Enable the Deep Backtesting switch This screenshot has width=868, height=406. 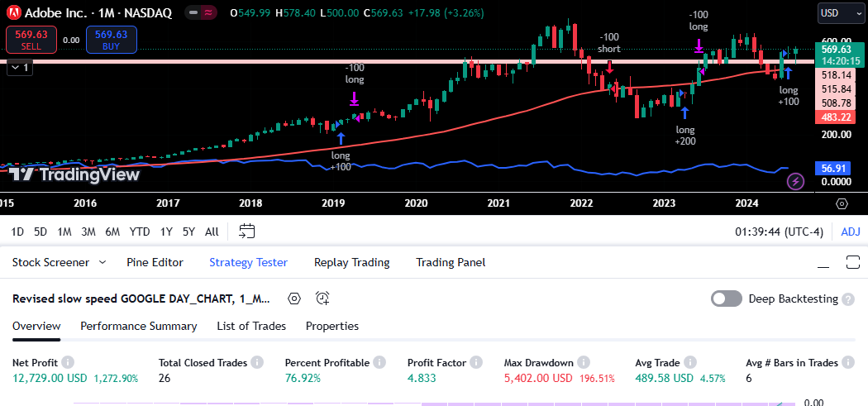click(726, 299)
